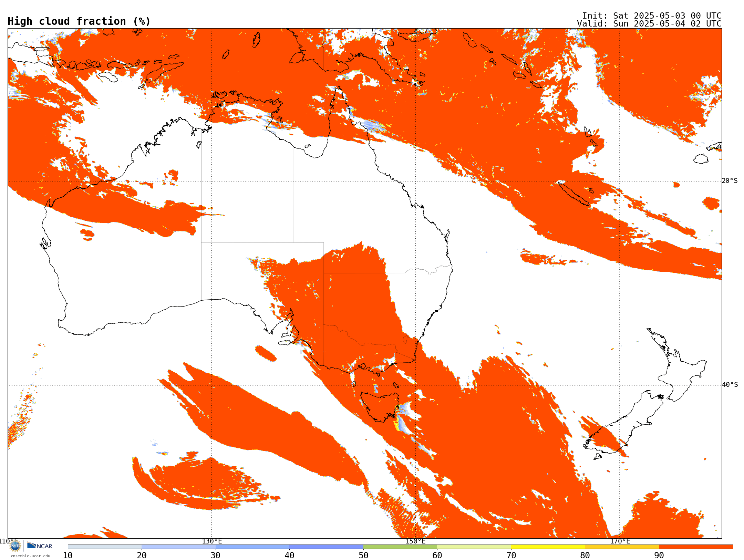Screen dimensions: 744x560
Task: Click the NCAR logo
Action: click(40, 546)
